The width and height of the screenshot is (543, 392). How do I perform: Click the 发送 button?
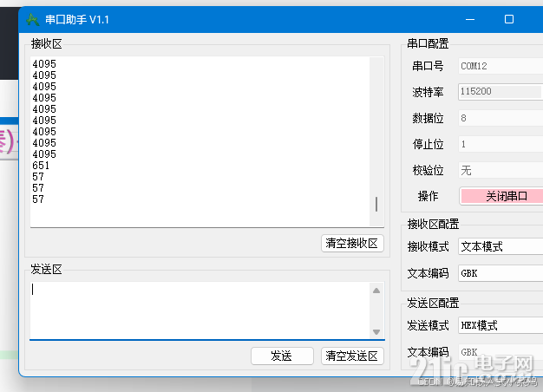click(x=282, y=356)
